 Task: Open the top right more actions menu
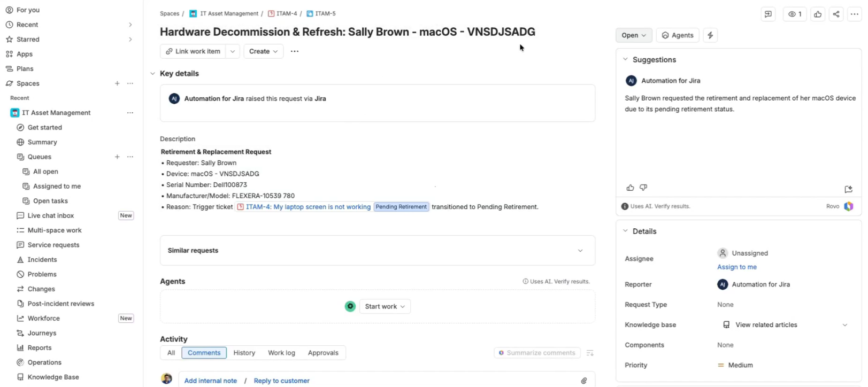click(x=854, y=14)
